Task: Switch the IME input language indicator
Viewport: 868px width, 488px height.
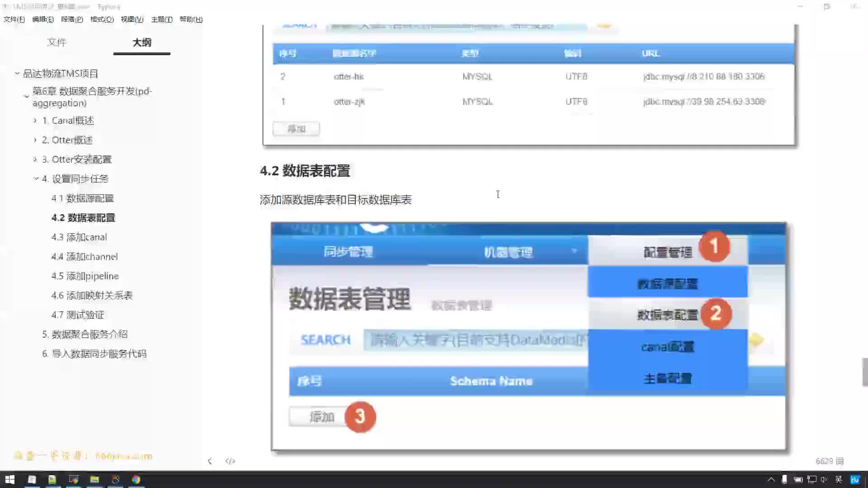Action: pos(839,479)
